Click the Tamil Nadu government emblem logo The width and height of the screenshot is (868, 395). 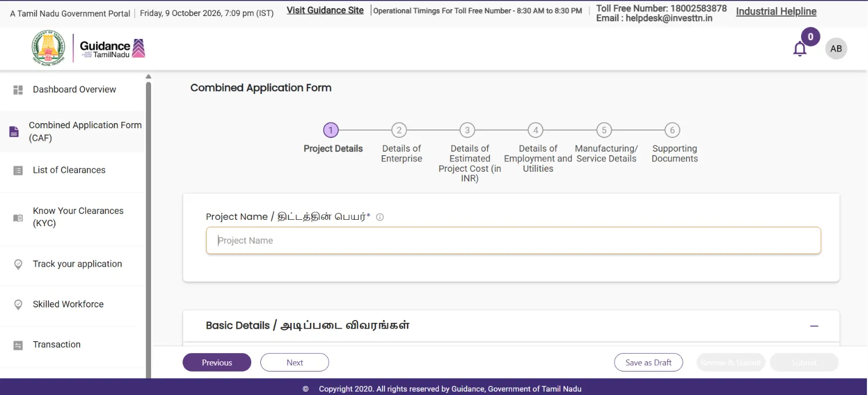point(49,48)
